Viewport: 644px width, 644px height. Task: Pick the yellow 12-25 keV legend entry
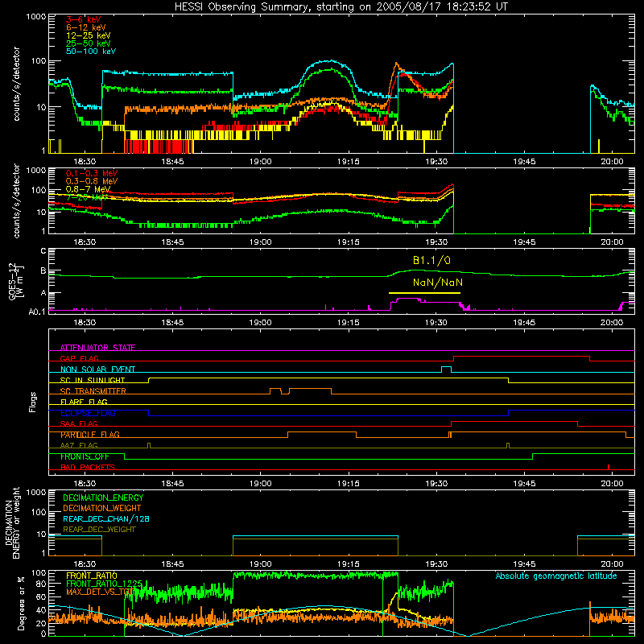[88, 35]
